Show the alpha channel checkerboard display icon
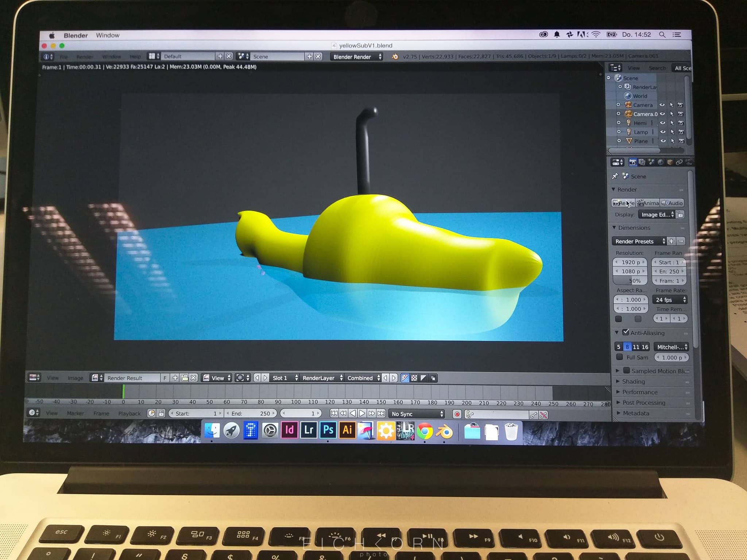The height and width of the screenshot is (560, 747). tap(414, 378)
